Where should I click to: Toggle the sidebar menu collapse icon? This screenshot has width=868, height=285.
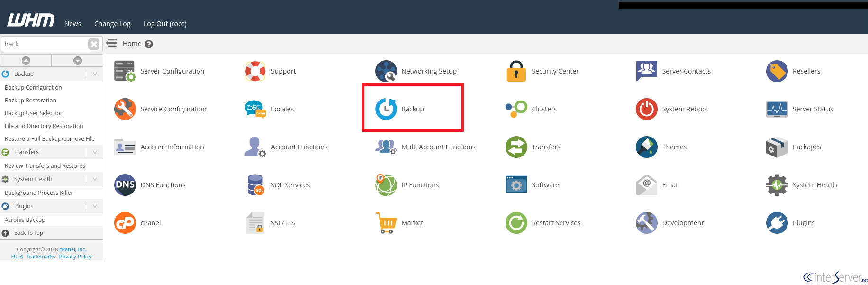point(111,44)
